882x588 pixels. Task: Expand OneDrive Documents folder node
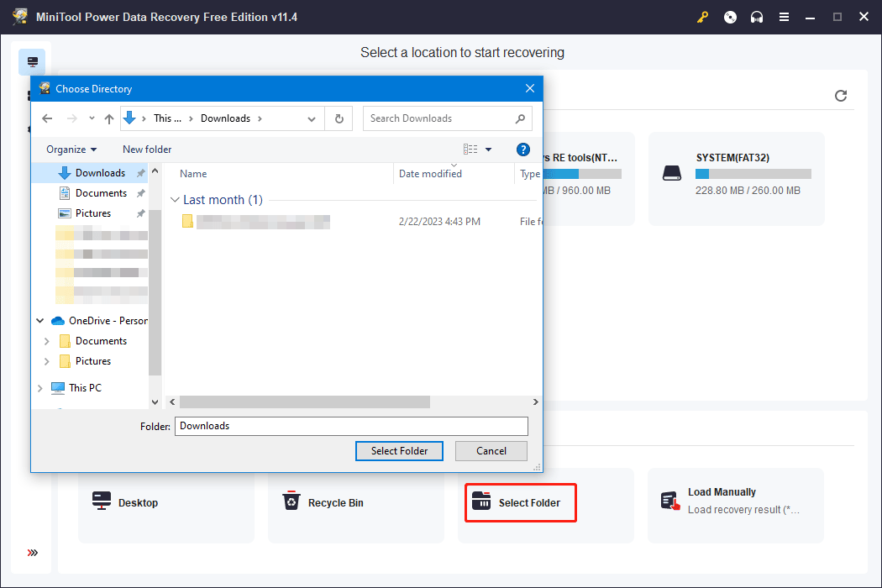(47, 341)
